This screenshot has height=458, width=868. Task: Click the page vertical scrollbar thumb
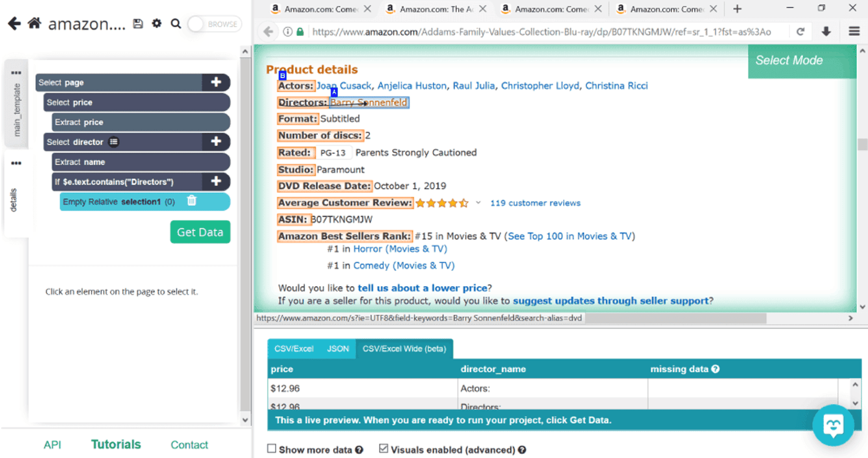click(862, 144)
